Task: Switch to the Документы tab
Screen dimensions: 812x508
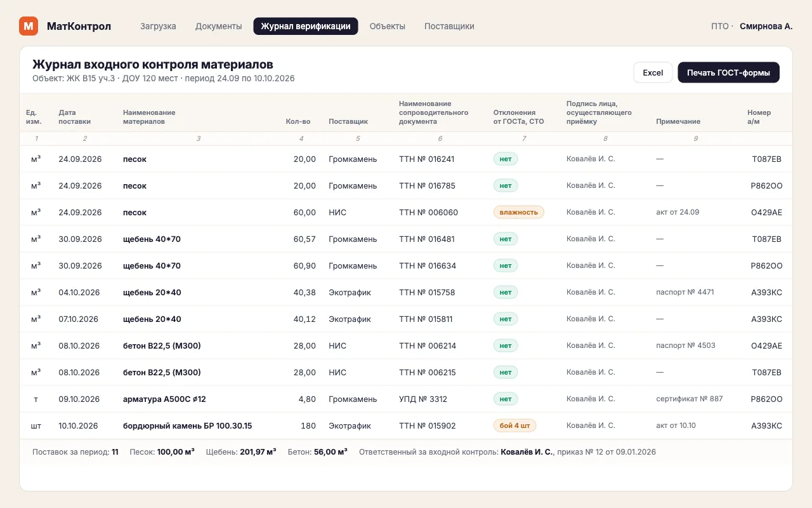Action: click(x=219, y=26)
